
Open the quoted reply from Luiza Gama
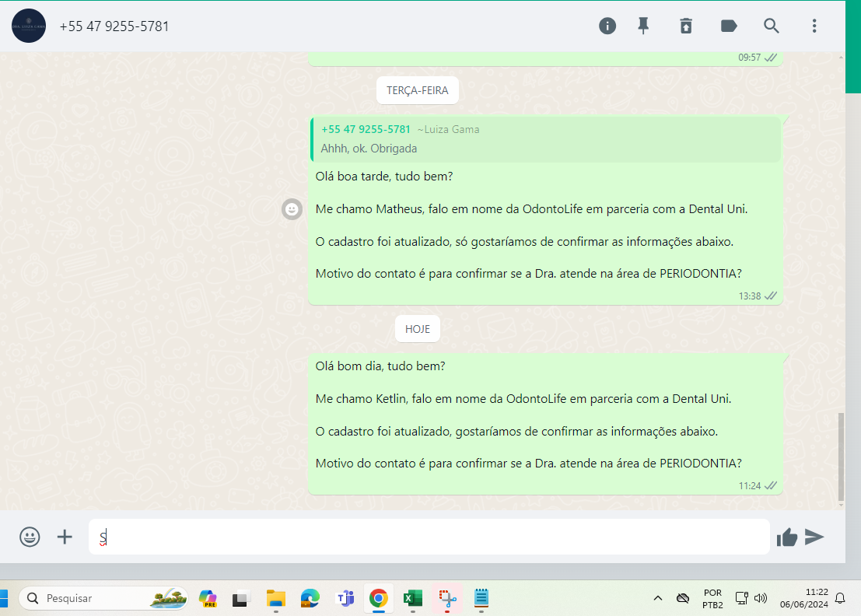pyautogui.click(x=546, y=139)
